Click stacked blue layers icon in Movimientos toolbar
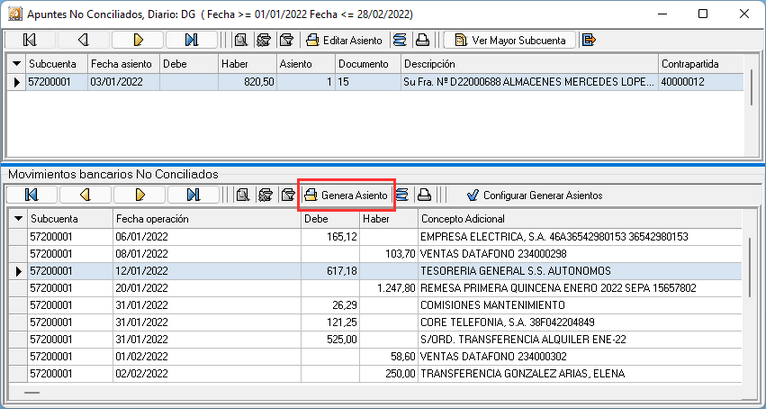Screen dimensions: 766x409 coord(402,195)
